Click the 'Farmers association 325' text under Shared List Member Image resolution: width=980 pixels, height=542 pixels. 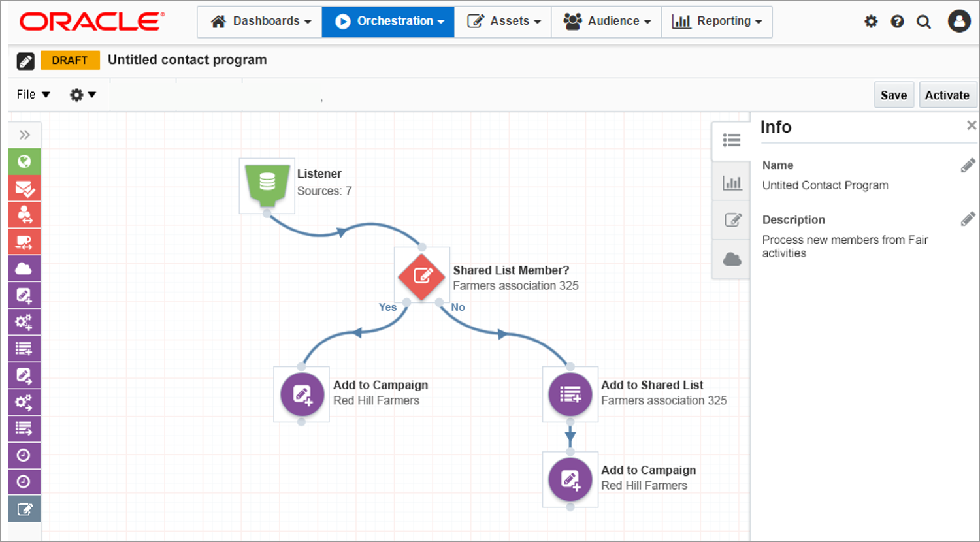516,285
